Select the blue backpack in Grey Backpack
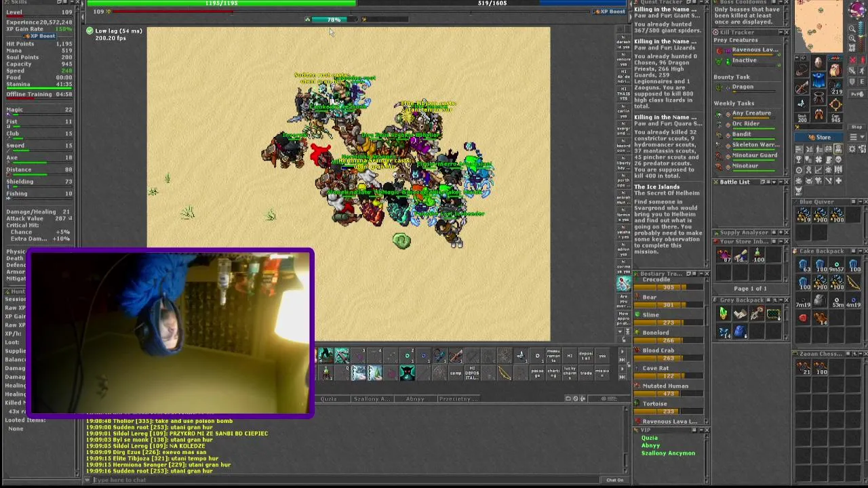This screenshot has height=488, width=868. coord(740,331)
